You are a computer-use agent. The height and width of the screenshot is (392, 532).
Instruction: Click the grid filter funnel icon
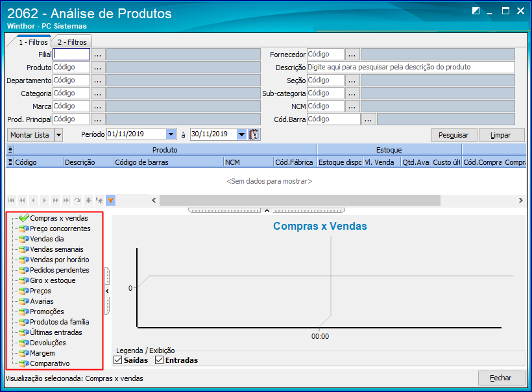click(x=110, y=201)
